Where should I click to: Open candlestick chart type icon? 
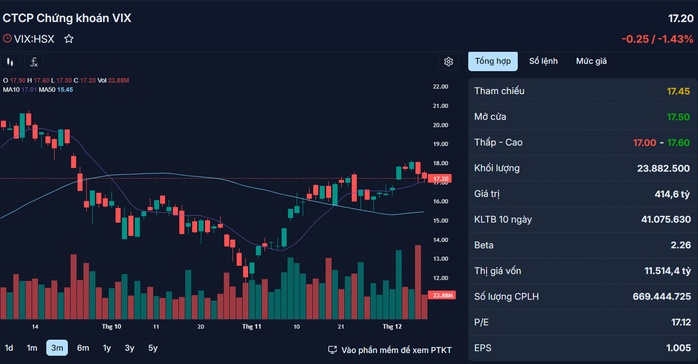tap(10, 62)
